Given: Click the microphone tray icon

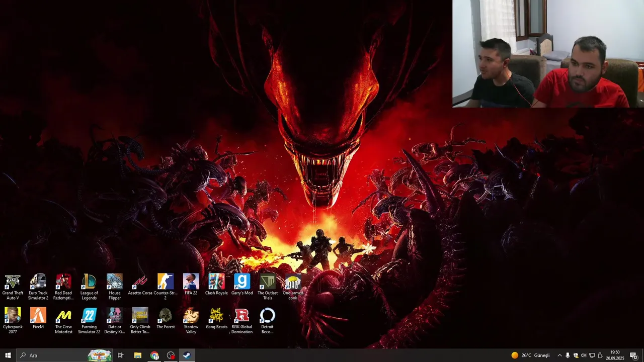Looking at the screenshot, I should coord(568,355).
